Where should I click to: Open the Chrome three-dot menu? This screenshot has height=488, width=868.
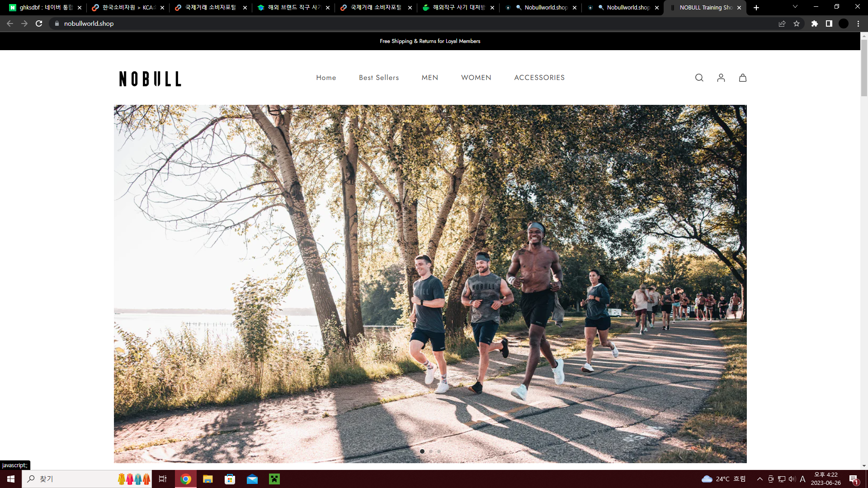tap(858, 23)
